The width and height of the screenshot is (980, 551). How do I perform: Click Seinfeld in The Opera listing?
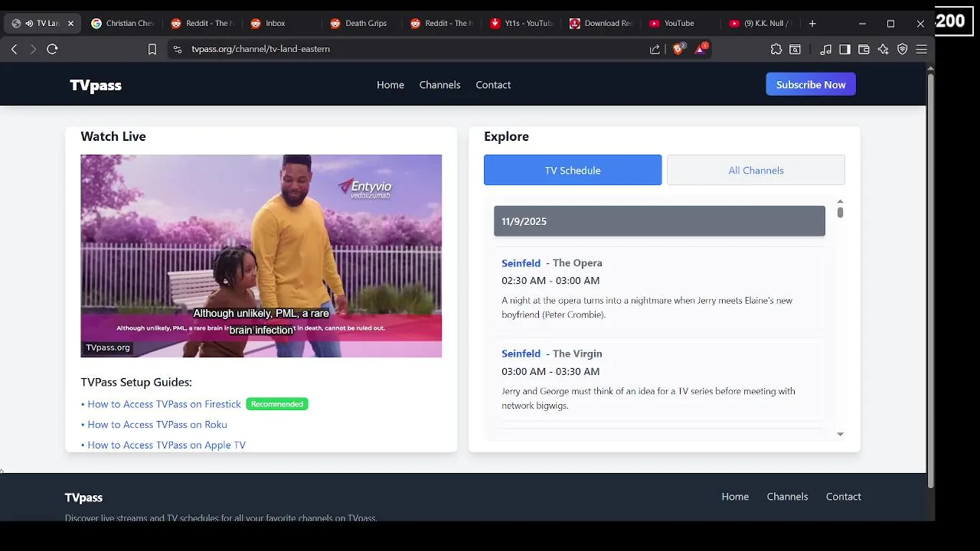[x=521, y=263]
